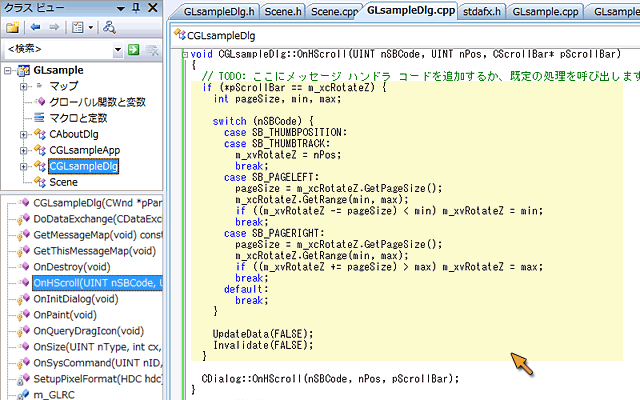Image resolution: width=640 pixels, height=400 pixels.
Task: Expand the CGLsampleDlg class node
Action: 24,166
